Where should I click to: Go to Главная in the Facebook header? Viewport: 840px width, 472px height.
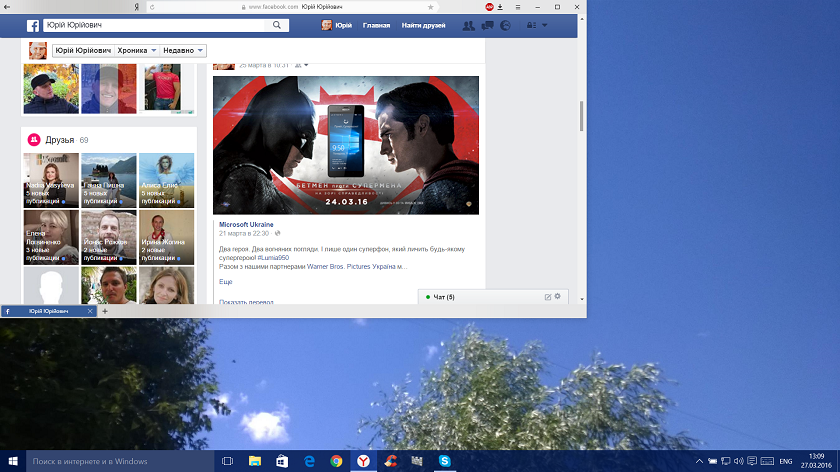[x=376, y=25]
